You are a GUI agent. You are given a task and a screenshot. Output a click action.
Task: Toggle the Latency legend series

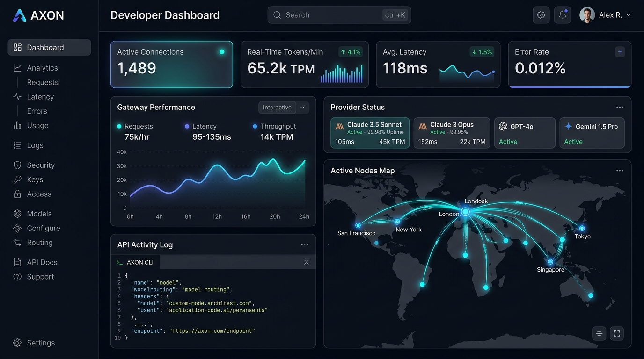point(200,126)
